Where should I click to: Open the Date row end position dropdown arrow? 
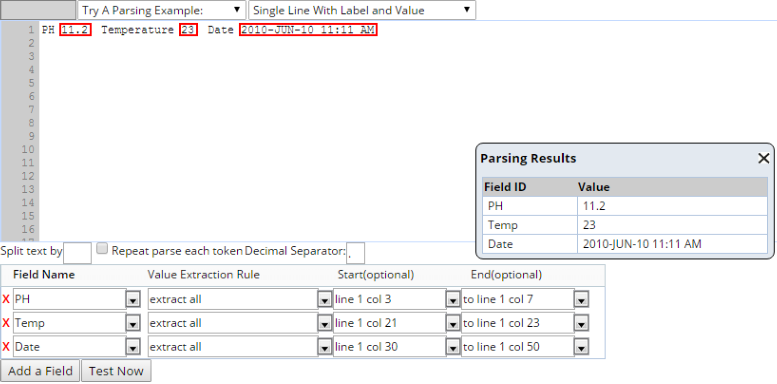581,348
